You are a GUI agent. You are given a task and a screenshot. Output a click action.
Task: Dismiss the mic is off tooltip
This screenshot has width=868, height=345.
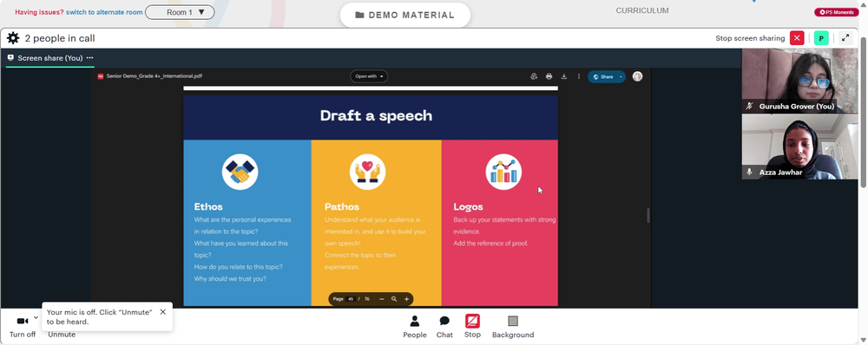pos(163,312)
